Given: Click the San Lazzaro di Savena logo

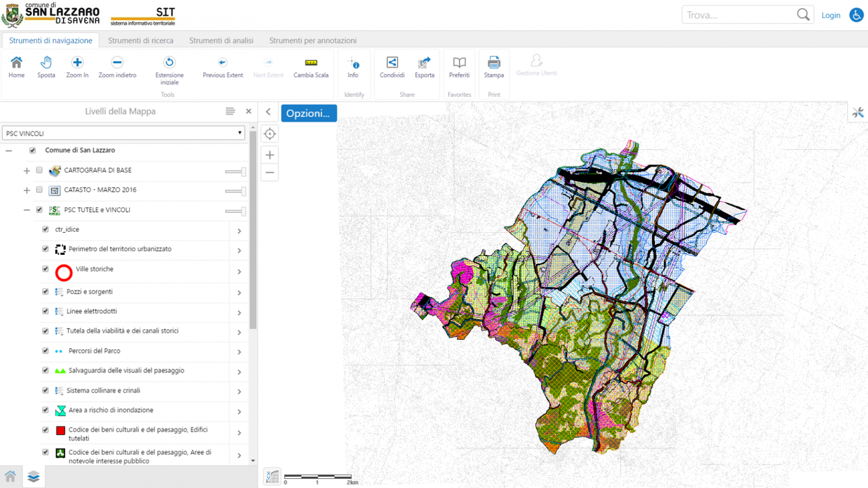Looking at the screenshot, I should (x=51, y=14).
